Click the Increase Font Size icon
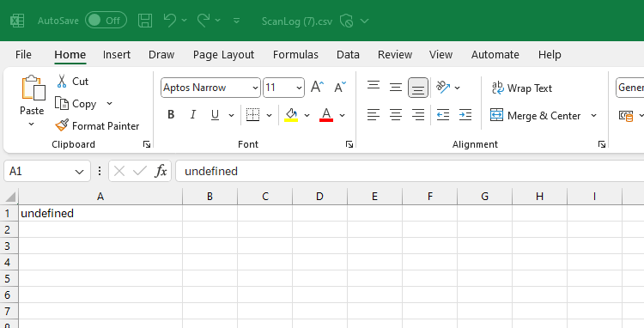 click(317, 87)
